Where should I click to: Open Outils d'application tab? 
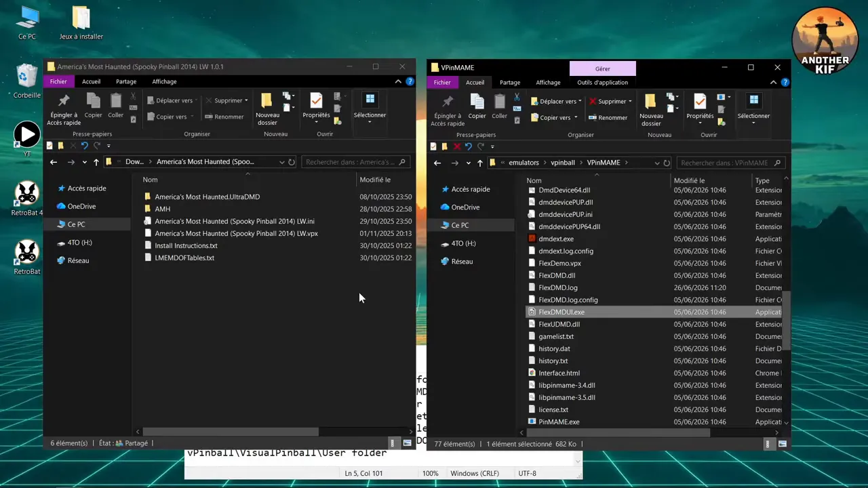(603, 82)
